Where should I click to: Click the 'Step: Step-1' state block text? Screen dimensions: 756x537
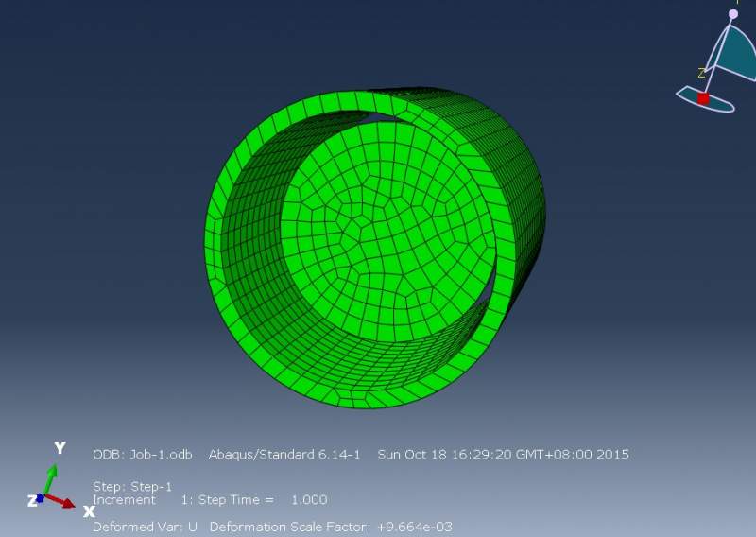(x=132, y=486)
